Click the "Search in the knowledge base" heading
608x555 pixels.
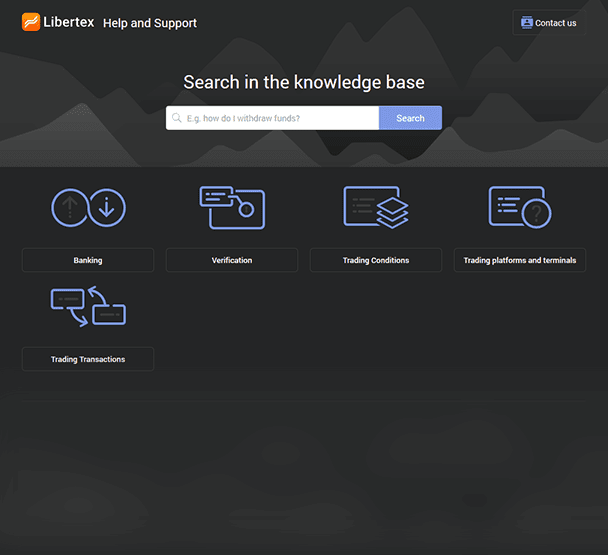pyautogui.click(x=304, y=82)
